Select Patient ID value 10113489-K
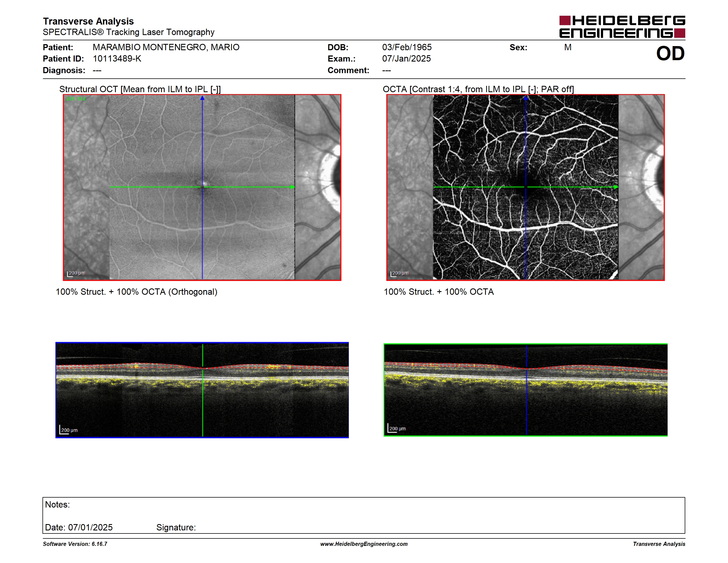Viewport: 728px width, 563px height. [117, 59]
